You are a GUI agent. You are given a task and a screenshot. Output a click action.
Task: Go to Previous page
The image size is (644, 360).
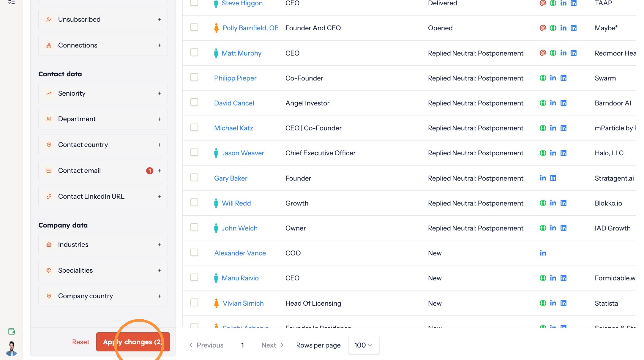click(206, 345)
